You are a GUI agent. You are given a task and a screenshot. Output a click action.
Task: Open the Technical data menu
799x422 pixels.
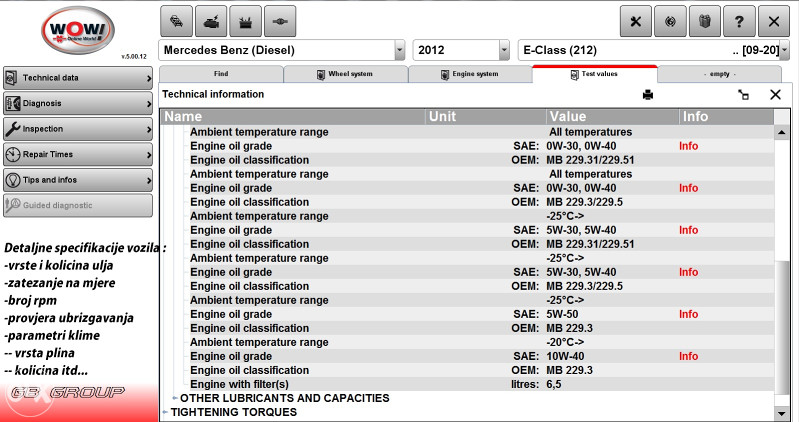[x=78, y=78]
